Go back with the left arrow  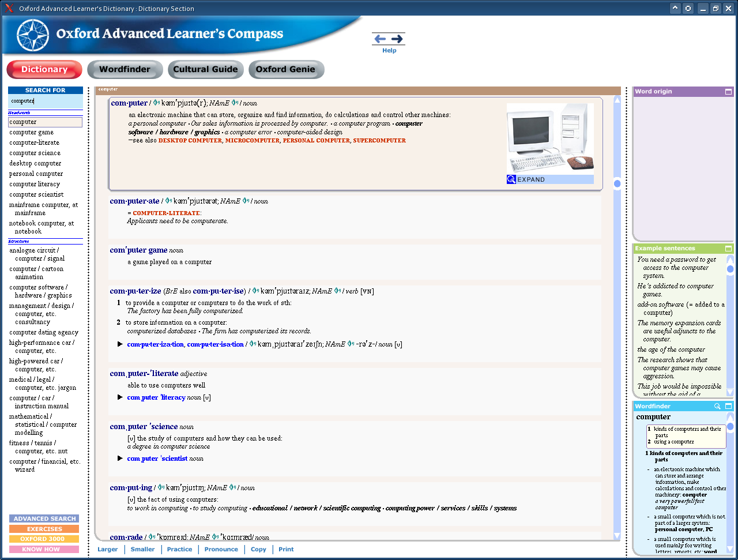[380, 39]
